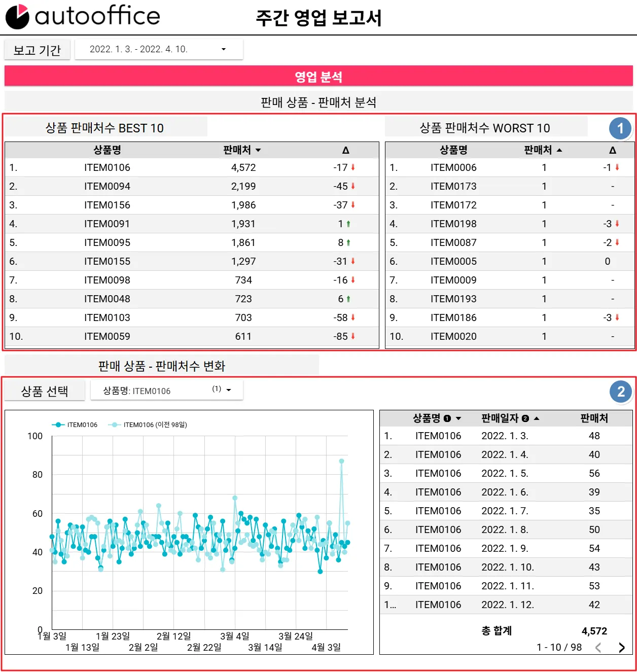This screenshot has width=637, height=672.
Task: Select ITEM0103 in BEST 10 table
Action: [107, 317]
